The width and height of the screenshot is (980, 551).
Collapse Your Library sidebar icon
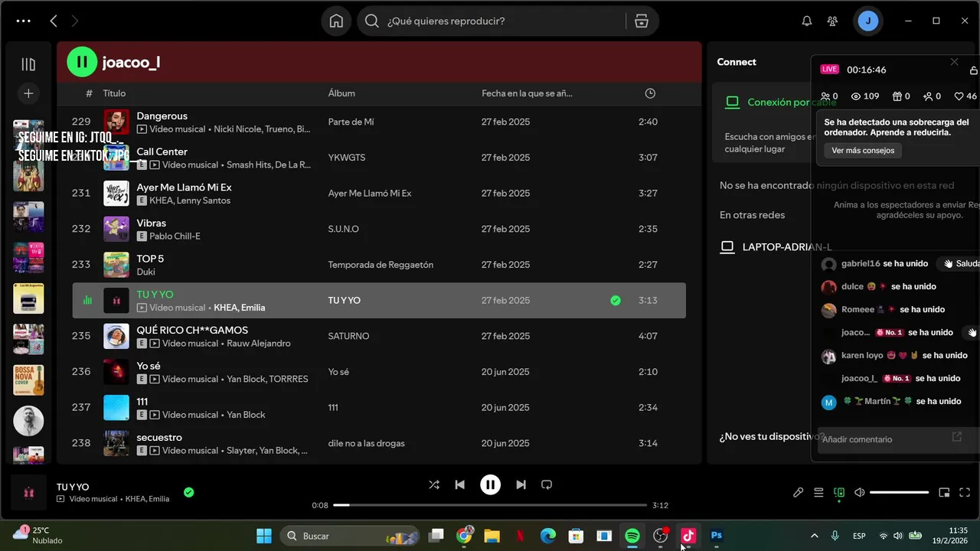(28, 64)
